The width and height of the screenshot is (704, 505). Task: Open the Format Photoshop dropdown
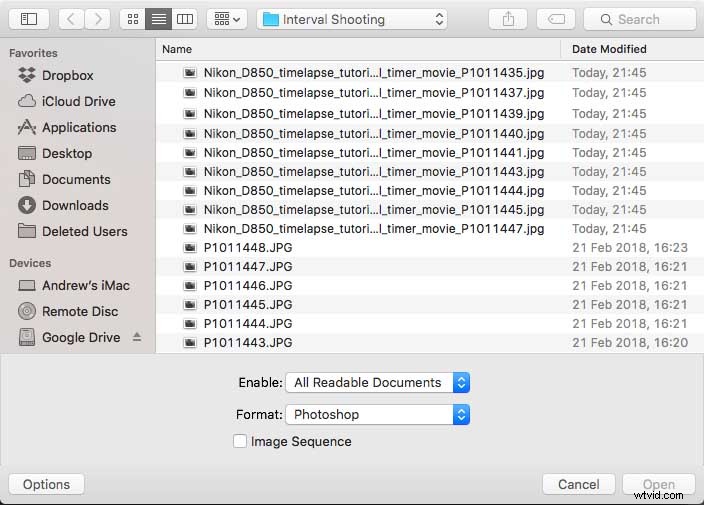377,414
